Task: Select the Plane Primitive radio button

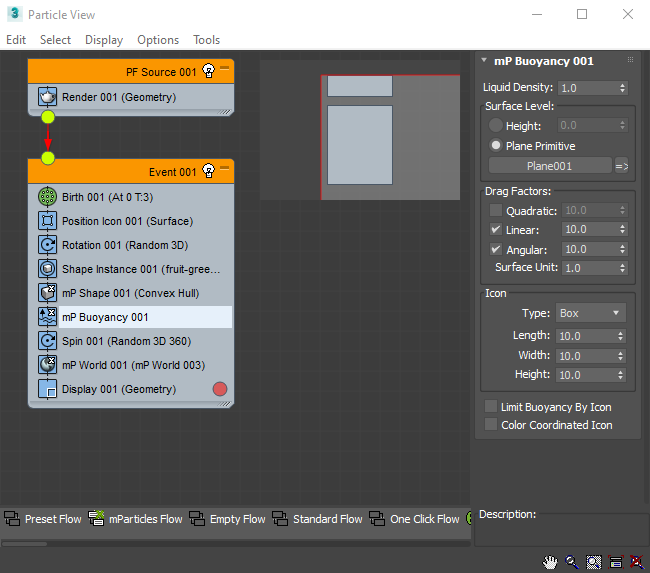Action: (496, 145)
